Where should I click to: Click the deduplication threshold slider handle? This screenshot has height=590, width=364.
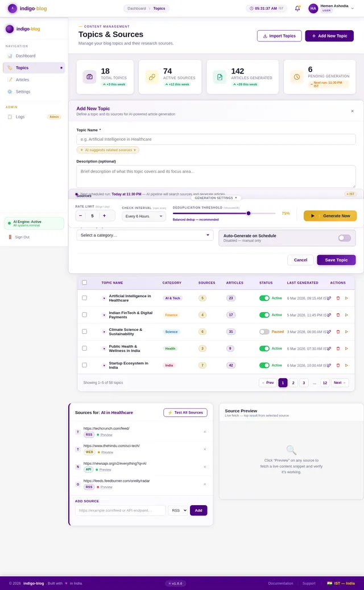[x=249, y=214]
